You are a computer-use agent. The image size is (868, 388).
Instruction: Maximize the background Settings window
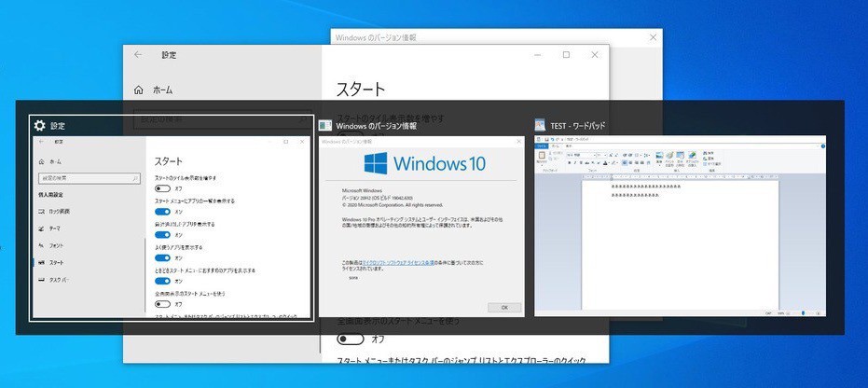click(566, 55)
